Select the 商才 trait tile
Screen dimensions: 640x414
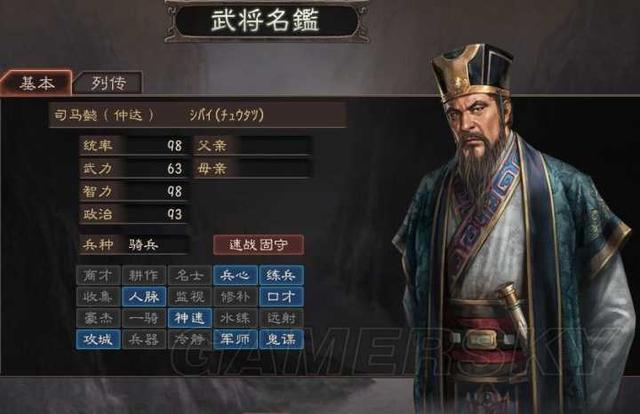coord(98,275)
